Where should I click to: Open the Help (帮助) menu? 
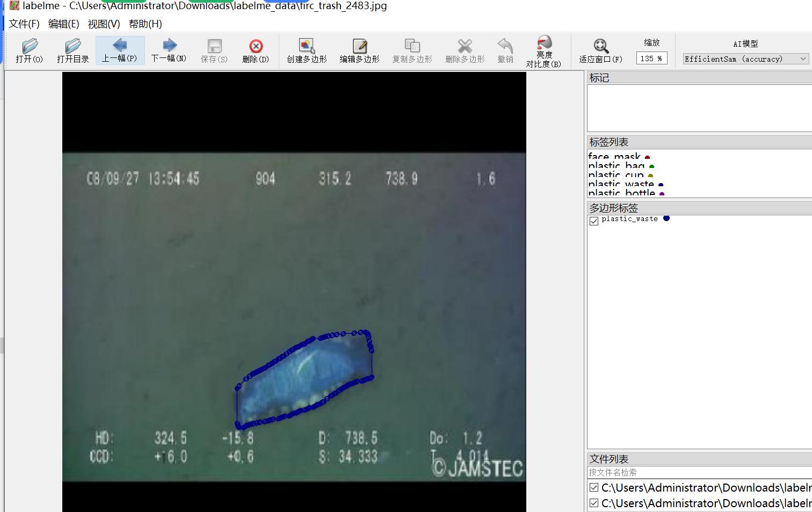tap(145, 24)
